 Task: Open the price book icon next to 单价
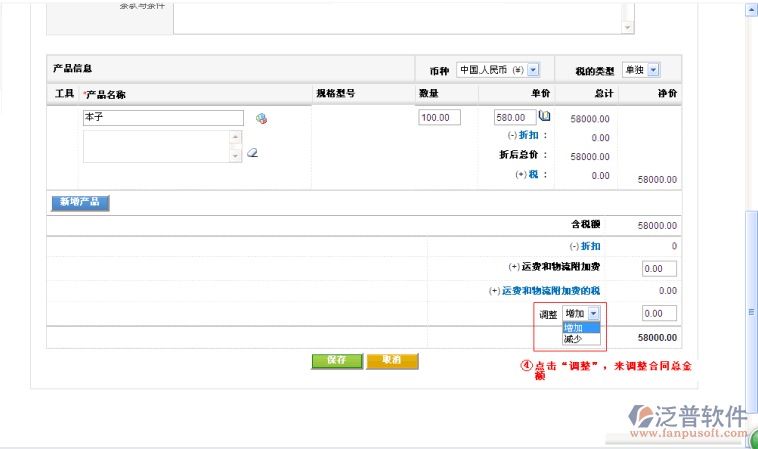pyautogui.click(x=545, y=116)
